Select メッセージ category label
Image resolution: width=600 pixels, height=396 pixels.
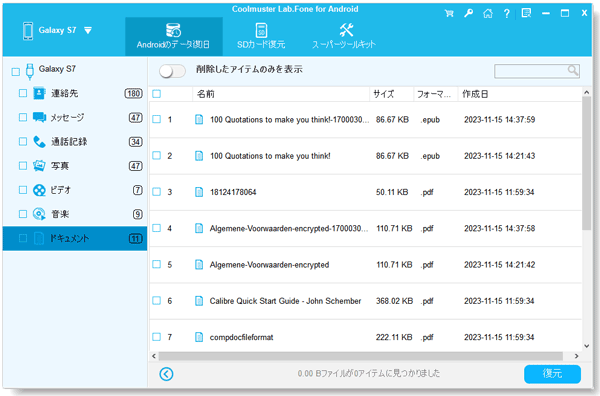tap(67, 117)
